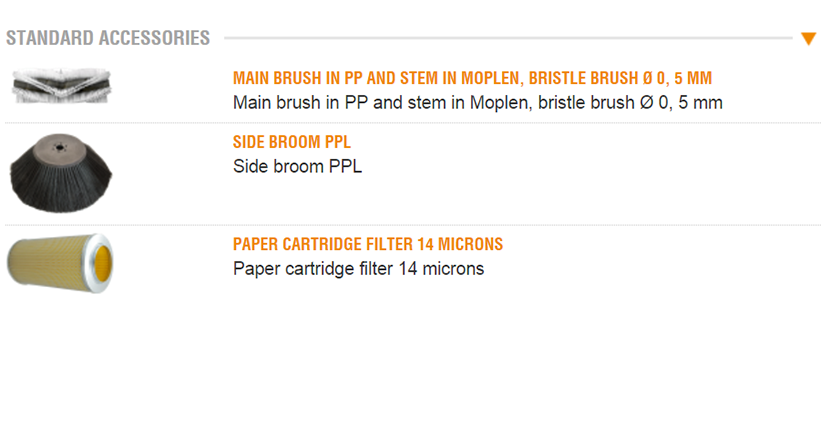Open the orange Paper Cartridge Filter 14 Microns title

tap(367, 244)
